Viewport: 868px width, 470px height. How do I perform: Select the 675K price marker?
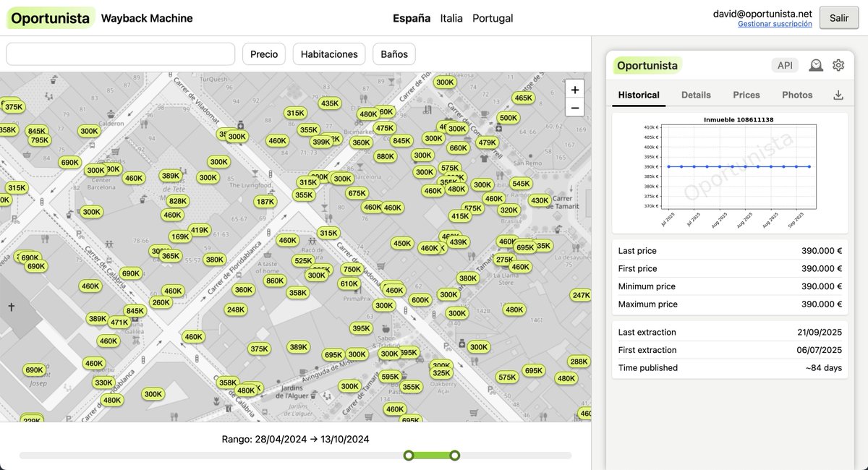click(357, 193)
